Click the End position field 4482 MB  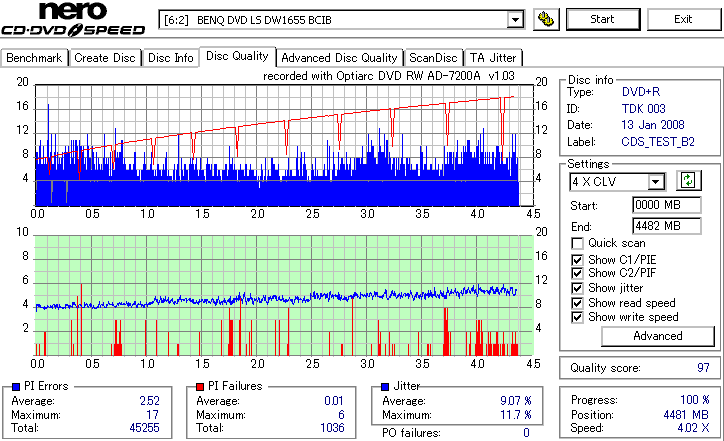(x=666, y=226)
